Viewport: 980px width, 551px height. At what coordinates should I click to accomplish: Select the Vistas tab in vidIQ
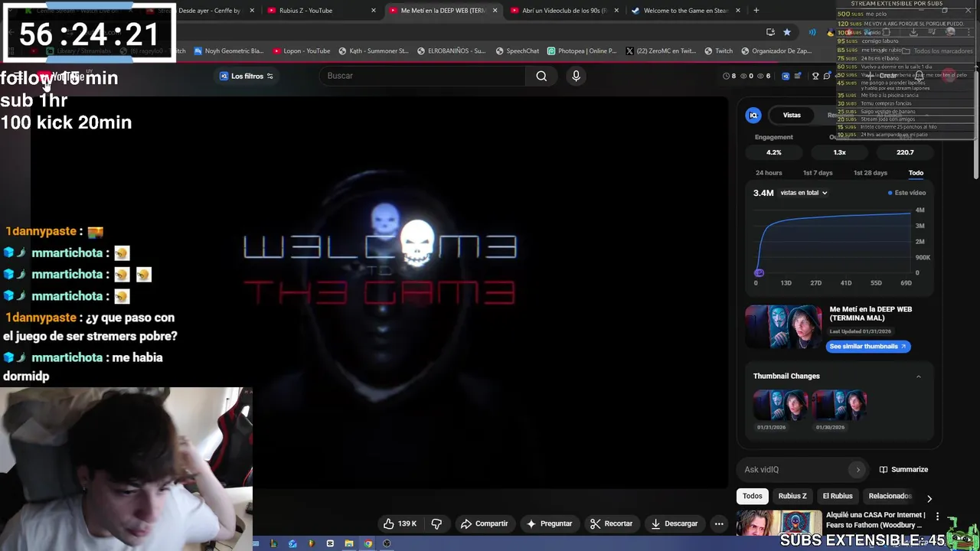coord(792,115)
